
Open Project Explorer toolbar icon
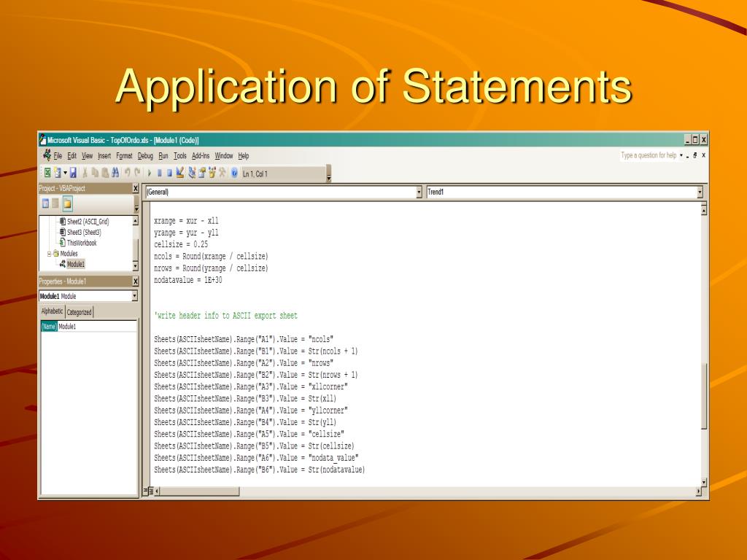[192, 173]
